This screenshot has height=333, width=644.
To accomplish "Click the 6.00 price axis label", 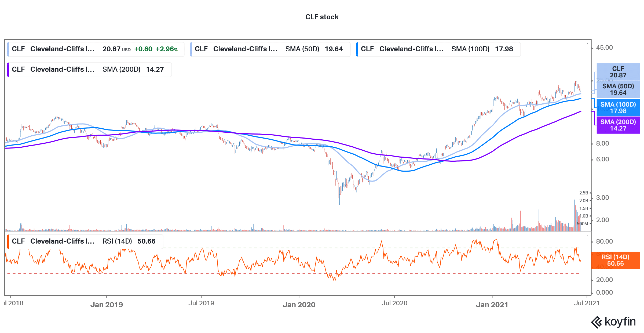I will [x=602, y=159].
